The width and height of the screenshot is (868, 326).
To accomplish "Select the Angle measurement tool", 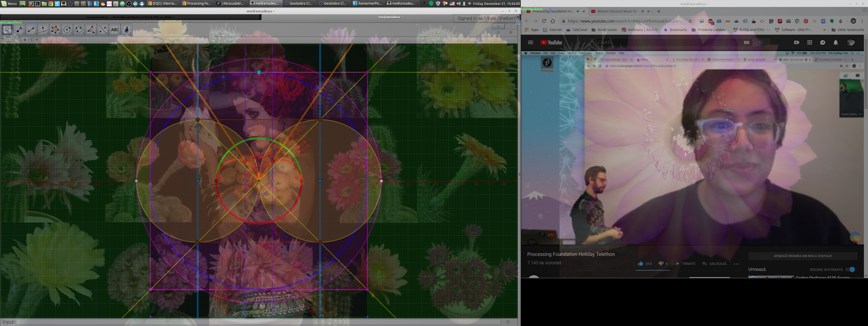I will pyautogui.click(x=91, y=30).
